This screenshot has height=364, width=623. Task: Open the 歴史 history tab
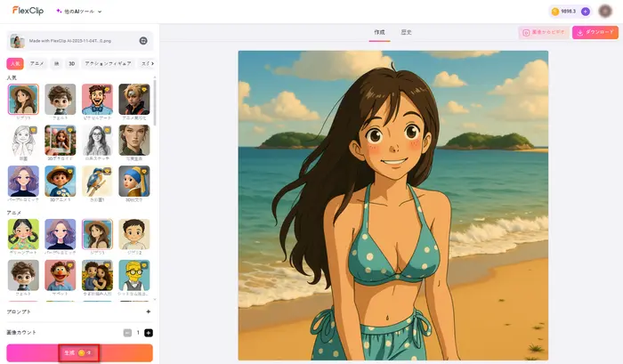[407, 32]
